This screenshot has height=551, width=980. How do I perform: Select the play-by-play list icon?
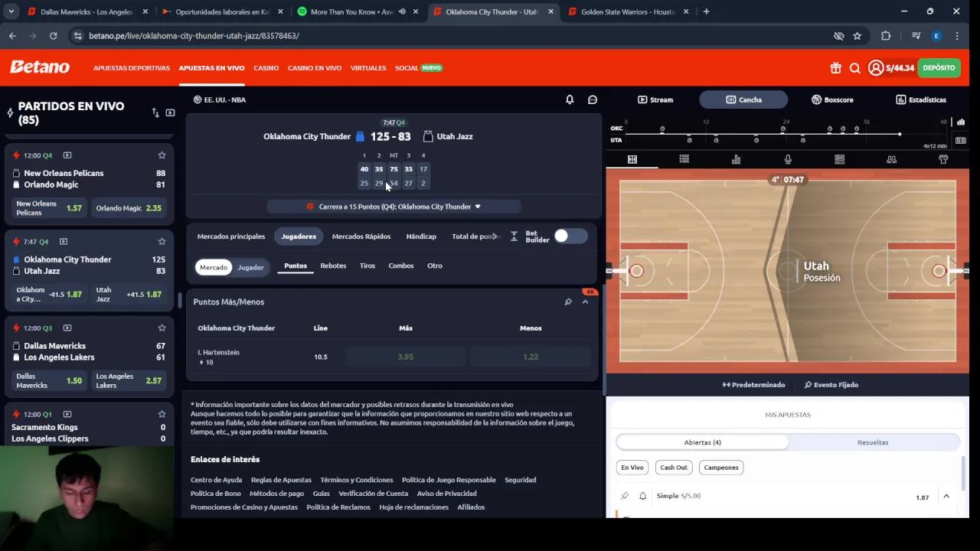point(684,159)
